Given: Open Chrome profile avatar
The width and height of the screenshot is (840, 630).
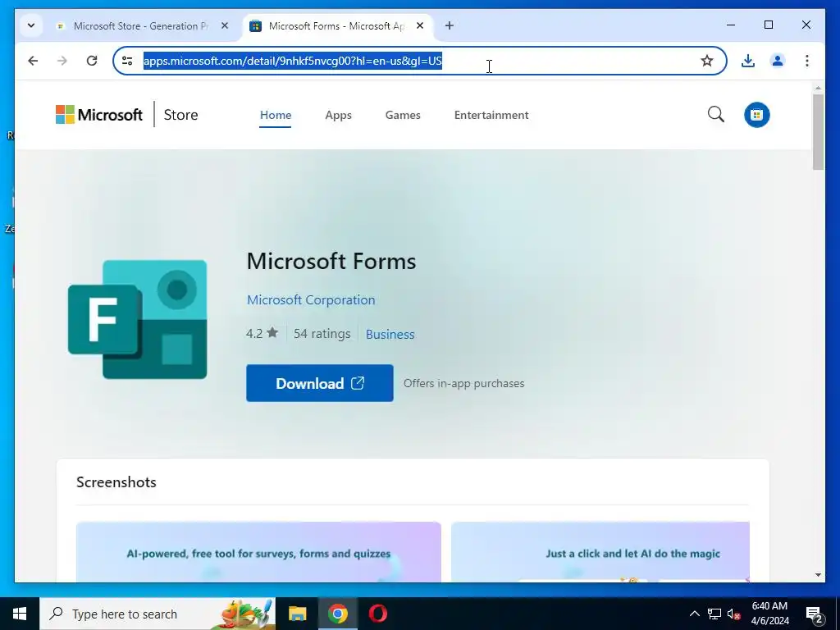Looking at the screenshot, I should (x=778, y=61).
